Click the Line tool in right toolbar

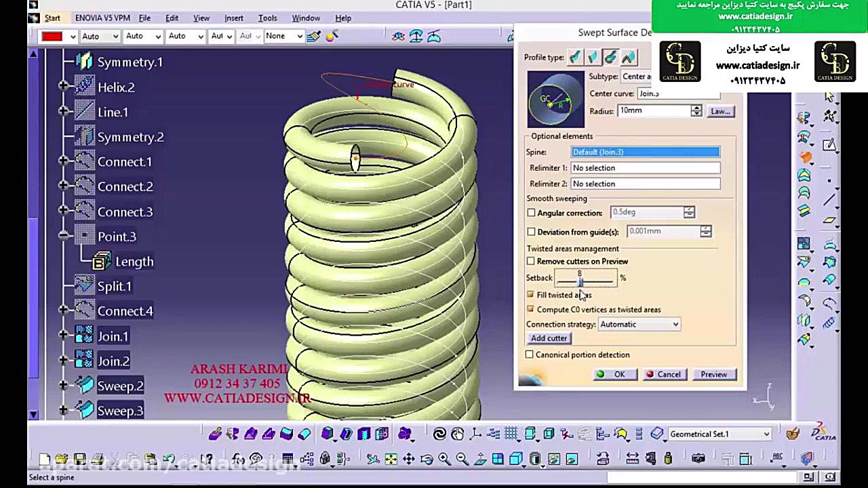pyautogui.click(x=829, y=200)
